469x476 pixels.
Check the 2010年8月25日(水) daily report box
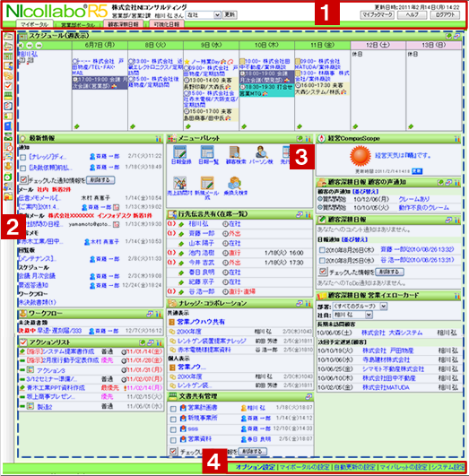click(x=322, y=260)
